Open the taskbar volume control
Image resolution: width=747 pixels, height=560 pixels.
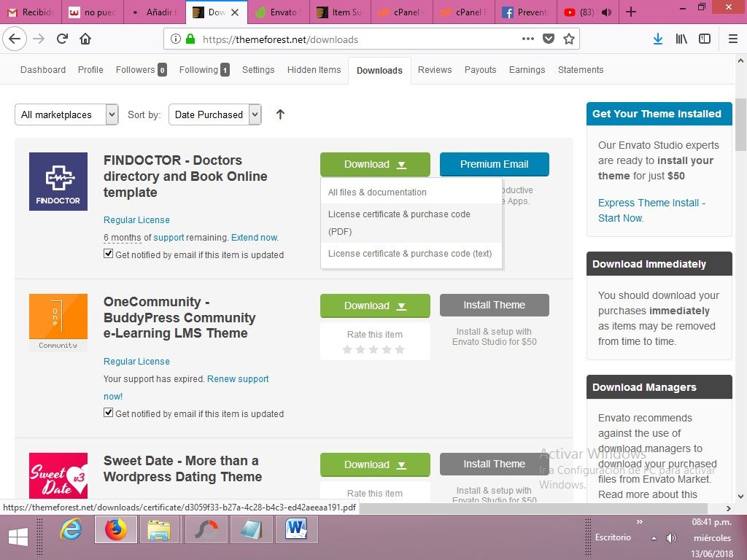tap(671, 538)
